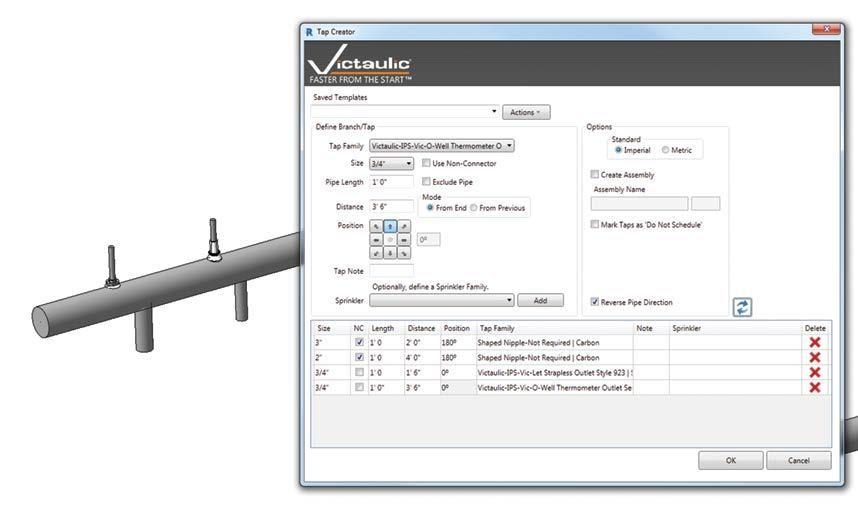
Task: Click the Add sprinkler button
Action: click(x=540, y=300)
